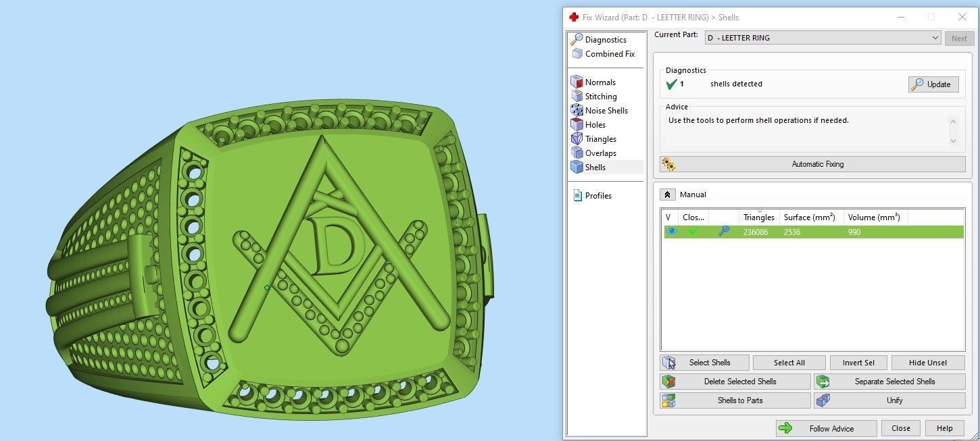Click volume value 990
The height and width of the screenshot is (441, 980).
coord(854,232)
